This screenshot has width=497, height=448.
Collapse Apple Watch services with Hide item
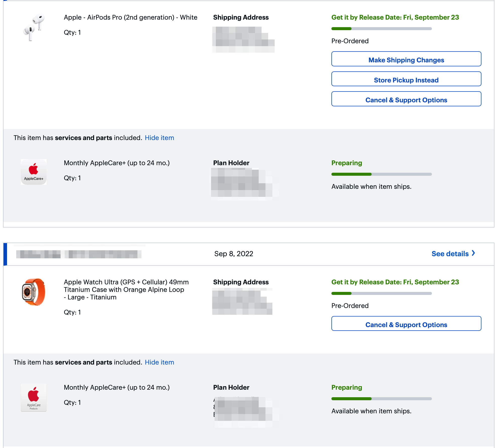(x=159, y=362)
